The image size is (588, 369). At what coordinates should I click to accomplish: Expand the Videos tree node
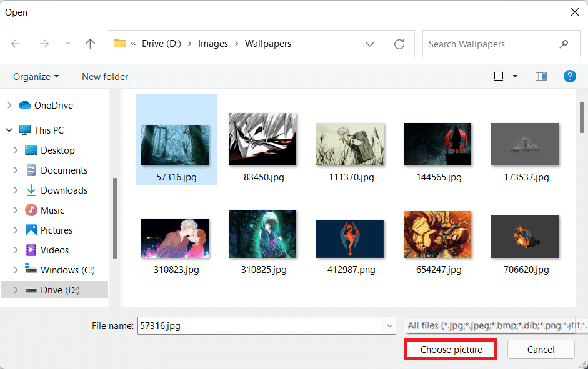[x=16, y=250]
